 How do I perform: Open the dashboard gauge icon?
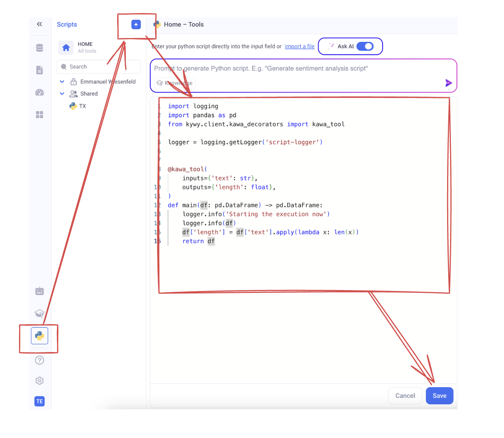tap(40, 92)
